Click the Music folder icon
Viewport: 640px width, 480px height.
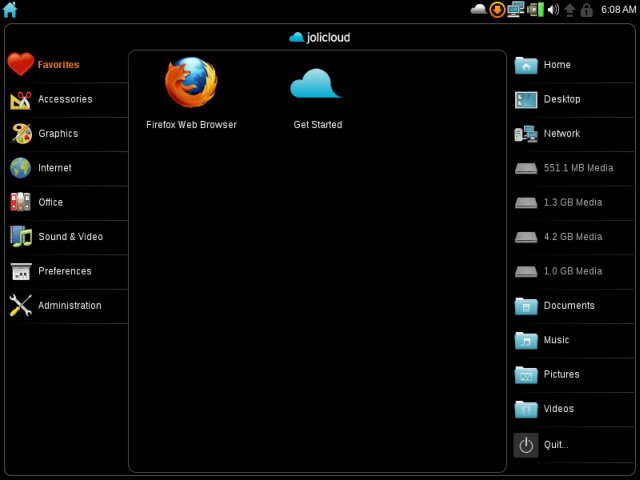526,340
